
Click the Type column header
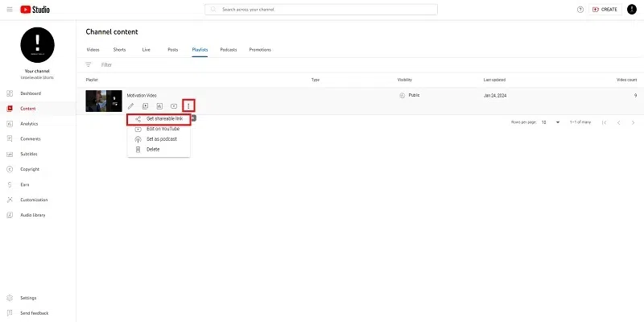click(316, 80)
